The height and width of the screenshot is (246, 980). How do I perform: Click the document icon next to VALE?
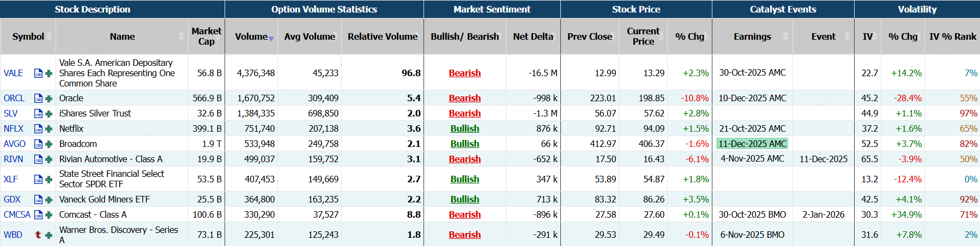pyautogui.click(x=38, y=73)
